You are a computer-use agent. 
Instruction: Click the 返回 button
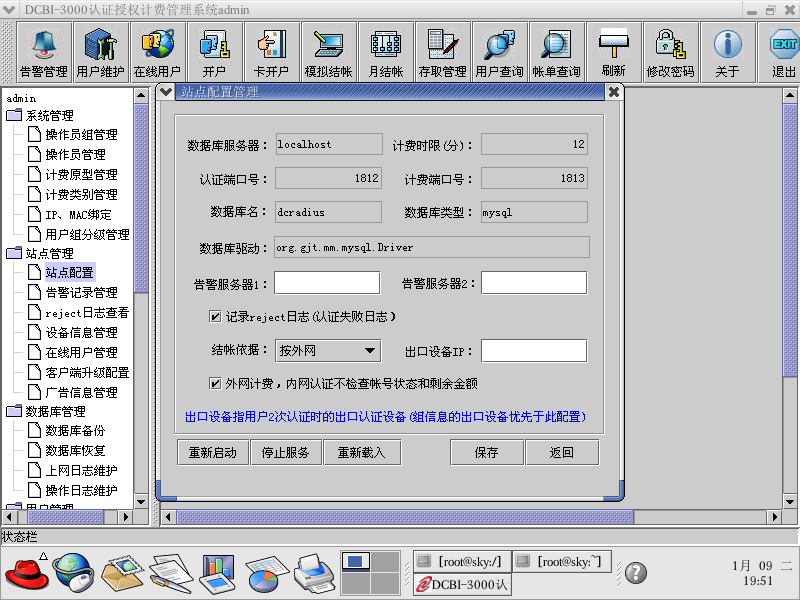(x=562, y=453)
